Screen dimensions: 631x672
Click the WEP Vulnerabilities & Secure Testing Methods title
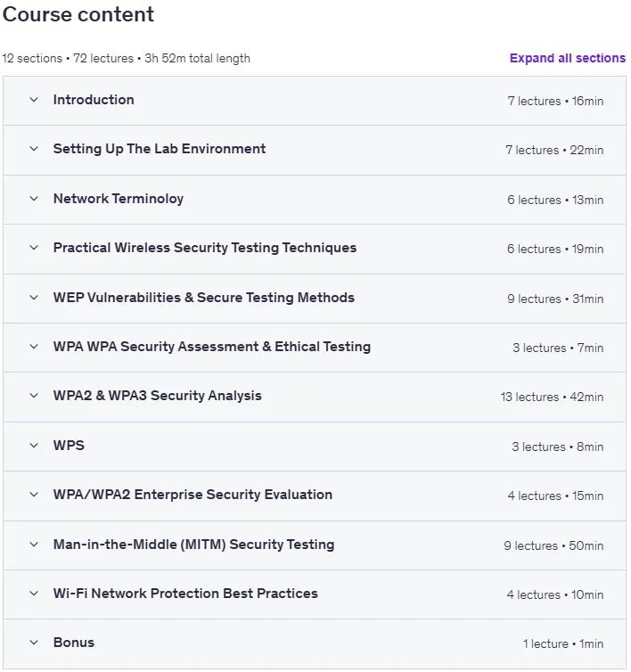coord(203,298)
